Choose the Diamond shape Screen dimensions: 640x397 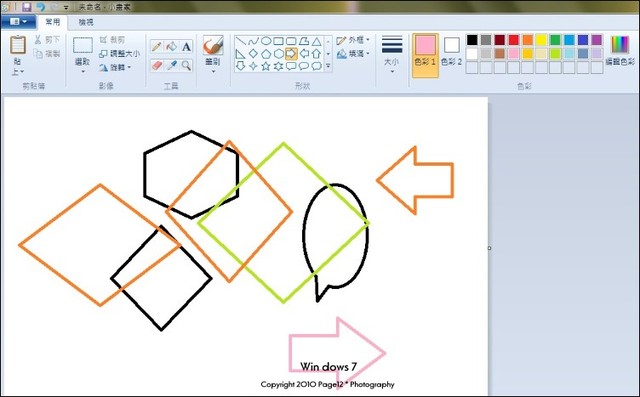click(253, 53)
